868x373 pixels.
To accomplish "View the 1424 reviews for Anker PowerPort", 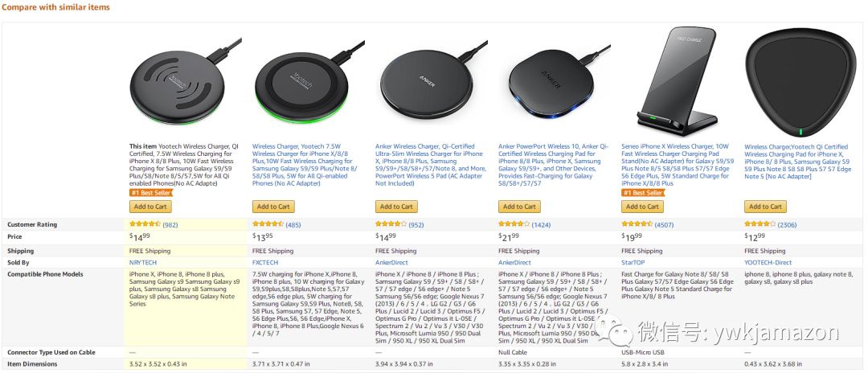I will (541, 225).
